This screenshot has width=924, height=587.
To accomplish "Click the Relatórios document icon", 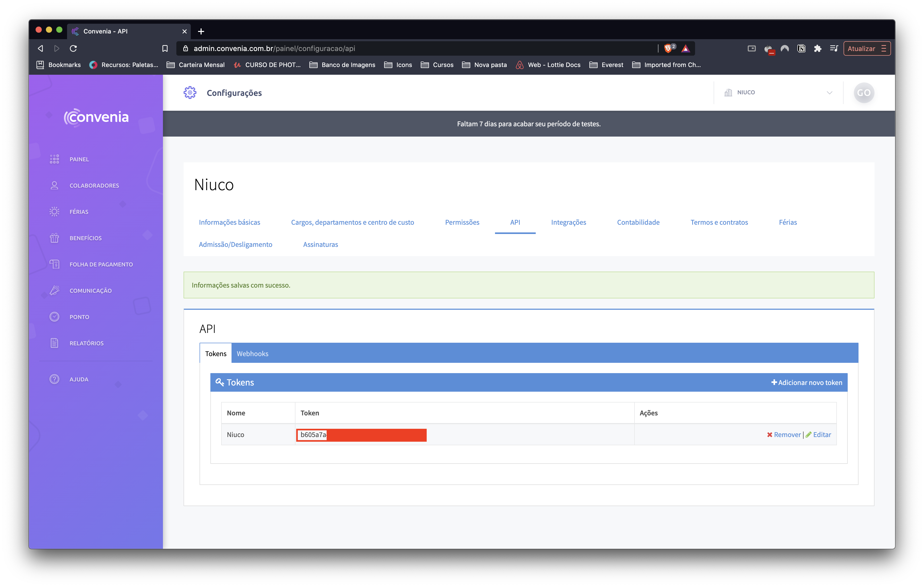I will click(x=54, y=343).
